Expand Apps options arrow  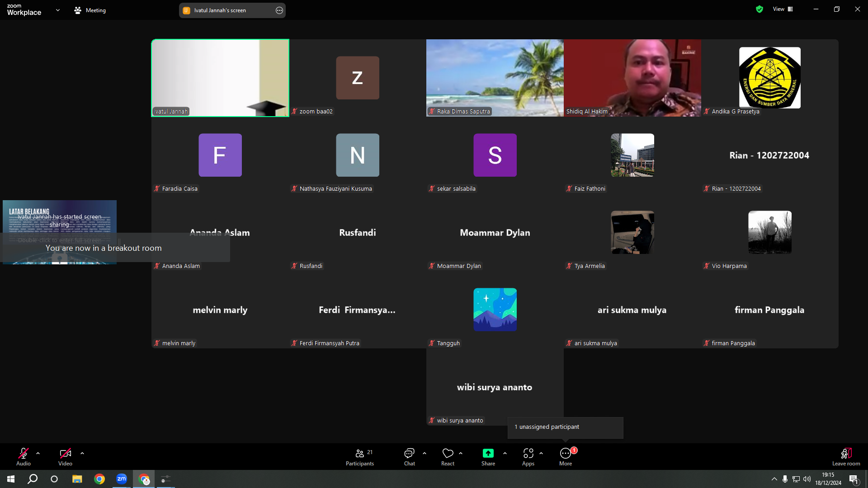(x=541, y=453)
